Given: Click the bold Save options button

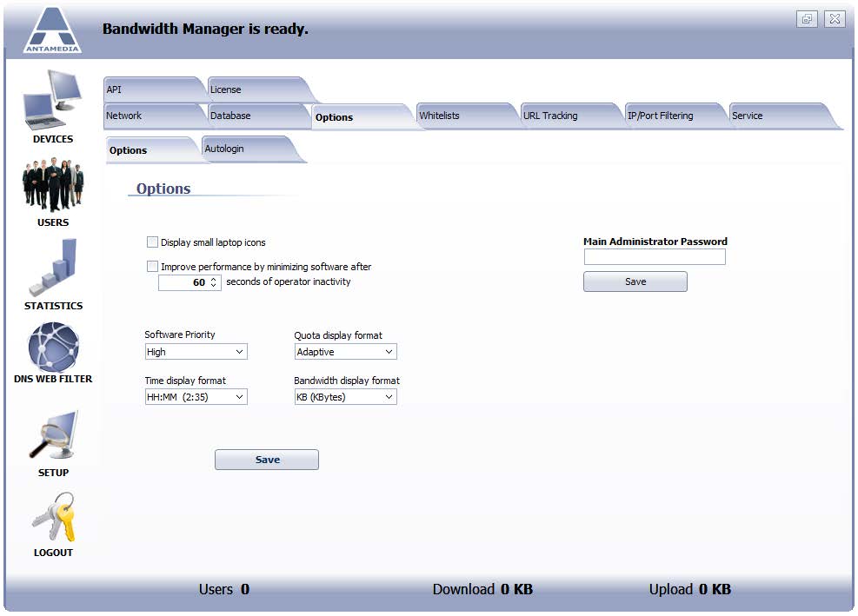Looking at the screenshot, I should pos(267,460).
